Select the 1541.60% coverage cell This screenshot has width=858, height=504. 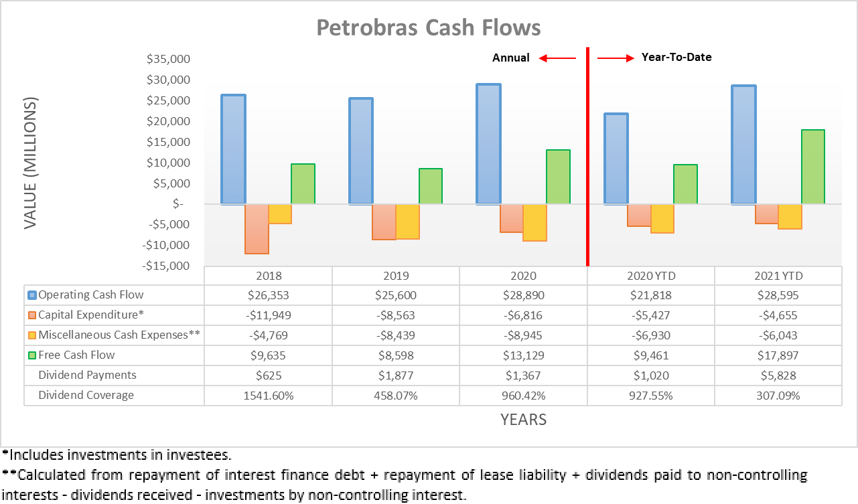[x=269, y=396]
